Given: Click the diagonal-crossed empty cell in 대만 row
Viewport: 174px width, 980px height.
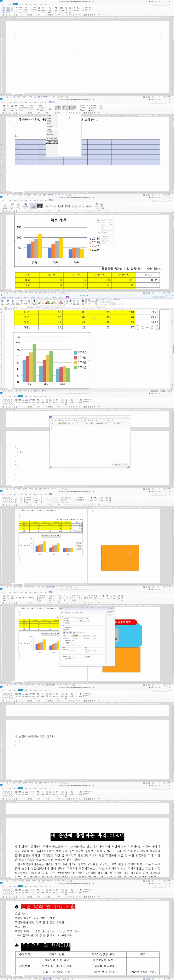Looking at the screenshot, I should (x=147, y=327).
